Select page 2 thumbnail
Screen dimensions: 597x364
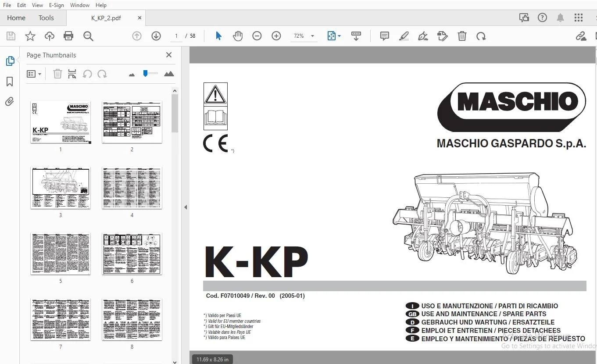[132, 122]
